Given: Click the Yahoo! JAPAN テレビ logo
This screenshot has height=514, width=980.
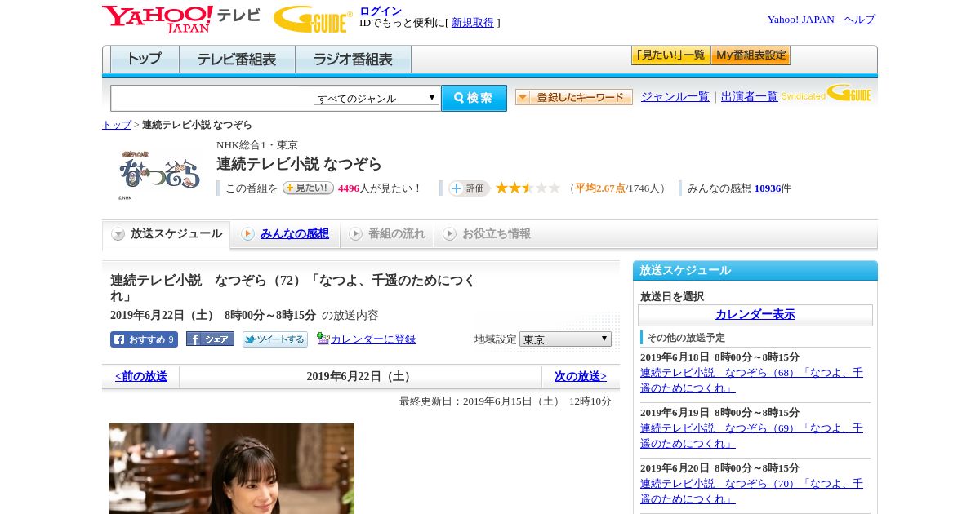Looking at the screenshot, I should pyautogui.click(x=181, y=19).
